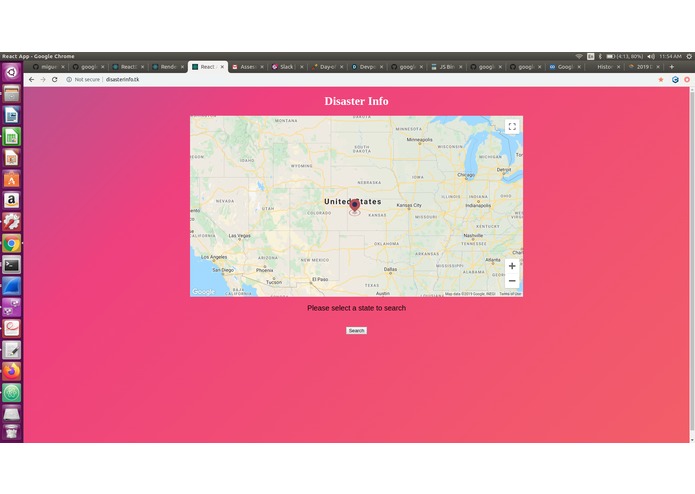Click Los Angeles label on map
The height and width of the screenshot is (494, 695).
(x=214, y=257)
